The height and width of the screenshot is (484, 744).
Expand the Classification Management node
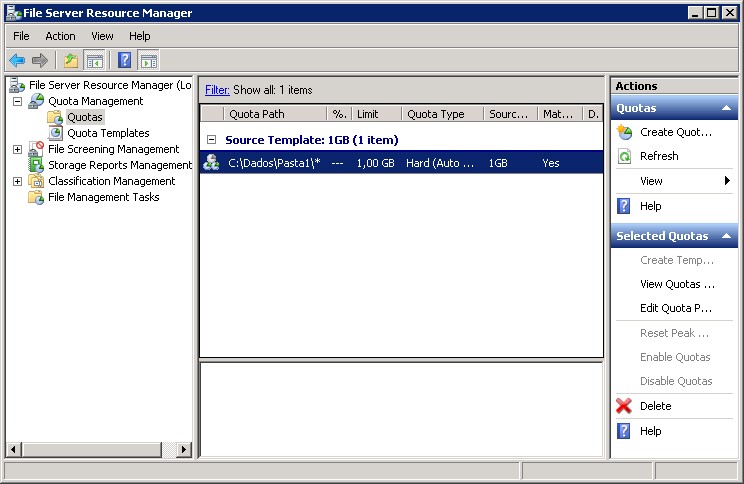coord(18,181)
